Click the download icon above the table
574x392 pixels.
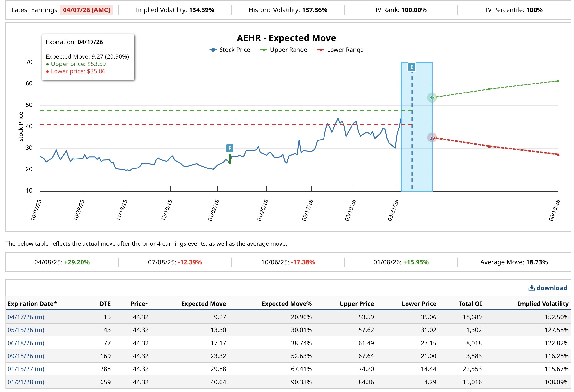click(x=531, y=288)
